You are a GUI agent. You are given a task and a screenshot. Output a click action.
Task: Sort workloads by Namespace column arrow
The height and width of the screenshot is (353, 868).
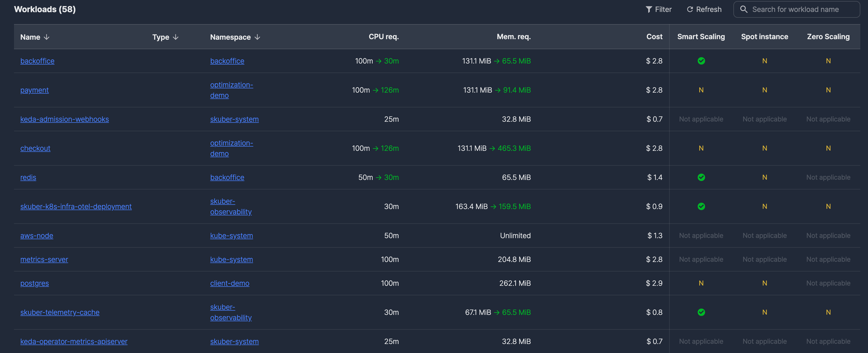click(257, 37)
